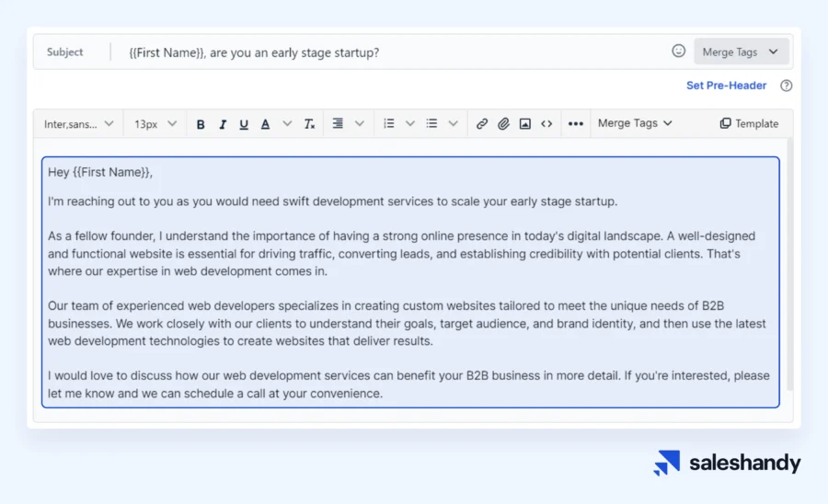Click the text alignment icon
Screen dimensions: 828x504
[338, 123]
